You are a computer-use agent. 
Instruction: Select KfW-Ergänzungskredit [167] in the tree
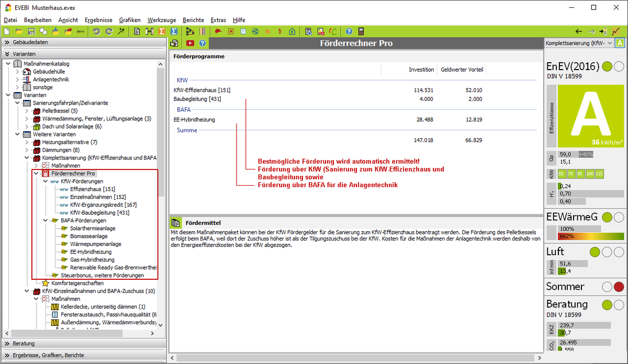pyautogui.click(x=104, y=204)
